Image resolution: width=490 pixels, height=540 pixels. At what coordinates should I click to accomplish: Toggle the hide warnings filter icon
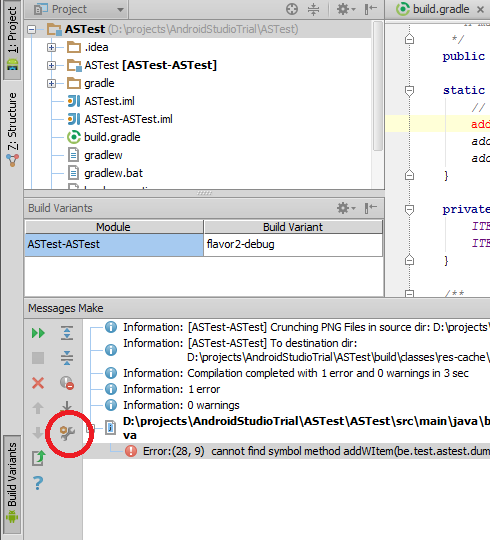[67, 383]
